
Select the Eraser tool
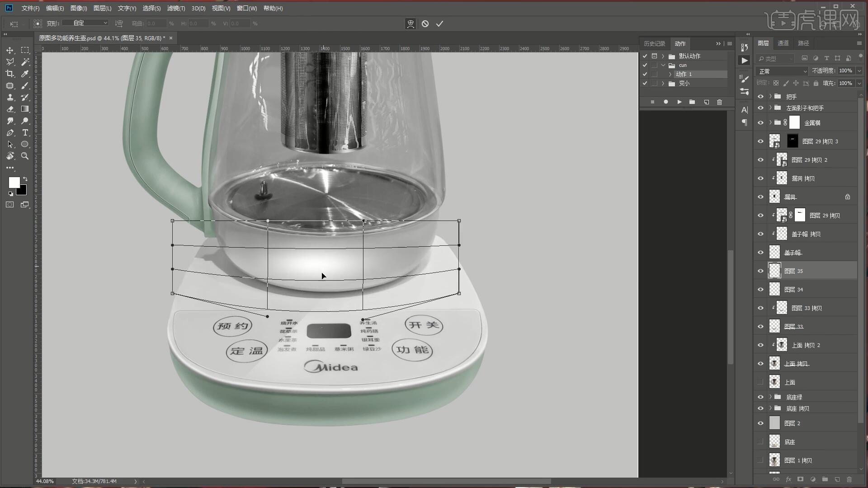coord(10,109)
